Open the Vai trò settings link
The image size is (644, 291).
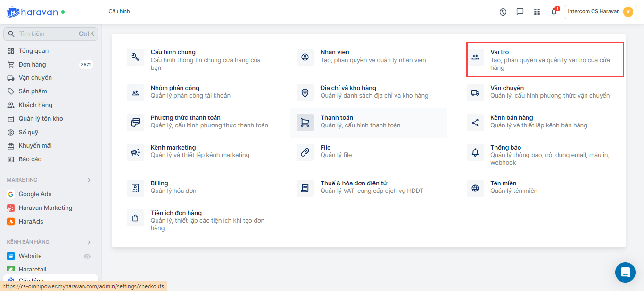click(499, 52)
